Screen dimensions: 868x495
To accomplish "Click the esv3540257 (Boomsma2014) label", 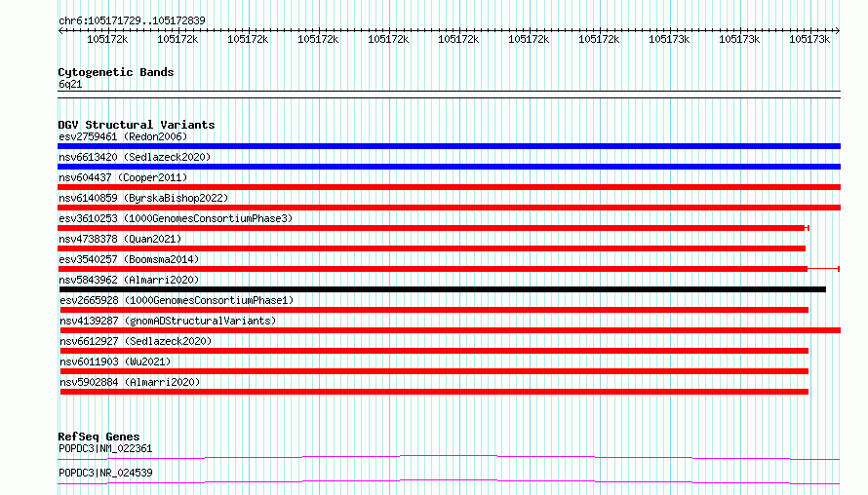I will tap(129, 259).
